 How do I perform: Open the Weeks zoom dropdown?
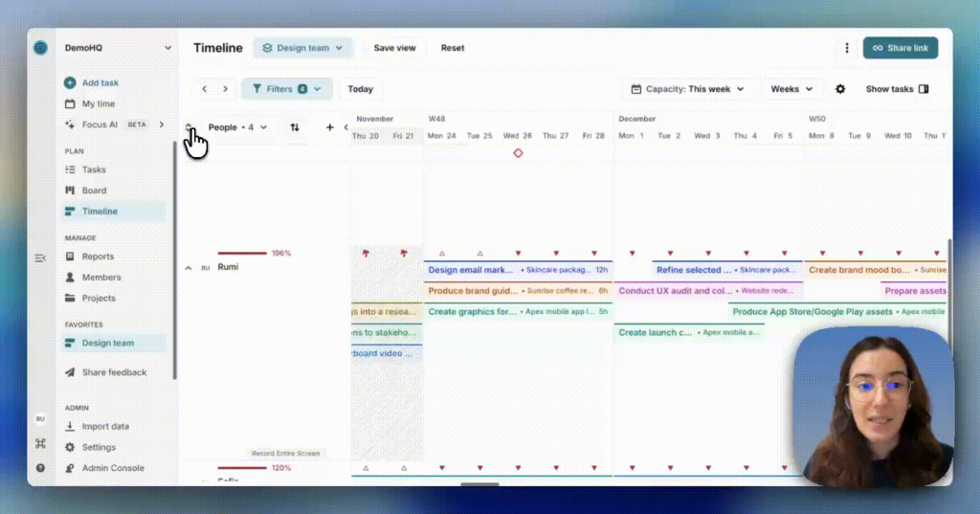[x=791, y=89]
